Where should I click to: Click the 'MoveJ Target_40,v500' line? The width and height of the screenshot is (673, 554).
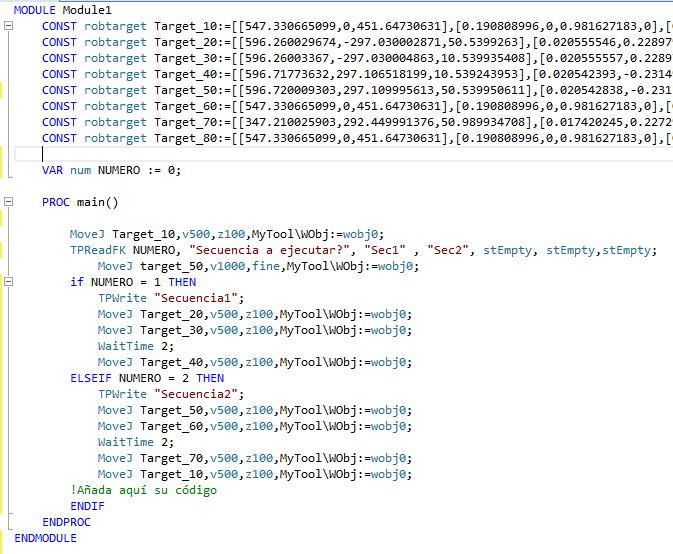coord(255,363)
